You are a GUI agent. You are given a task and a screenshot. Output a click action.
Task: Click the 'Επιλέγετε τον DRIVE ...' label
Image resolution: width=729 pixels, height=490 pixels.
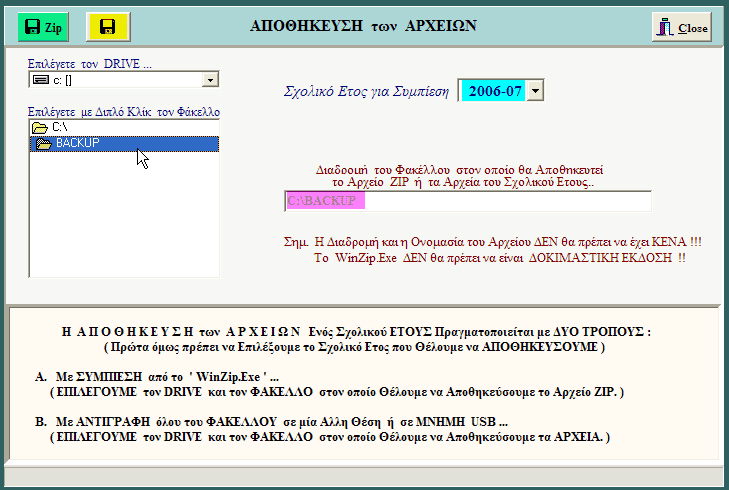(90, 63)
